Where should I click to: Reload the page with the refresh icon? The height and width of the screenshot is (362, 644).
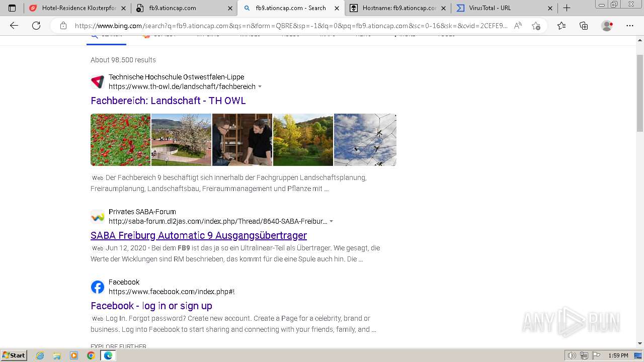(36, 26)
